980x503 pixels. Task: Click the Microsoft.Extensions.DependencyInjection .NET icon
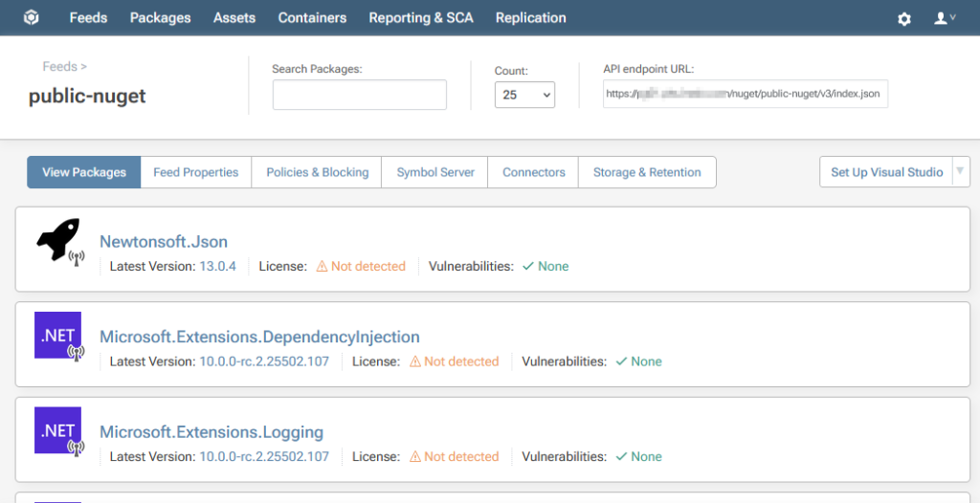pos(57,336)
